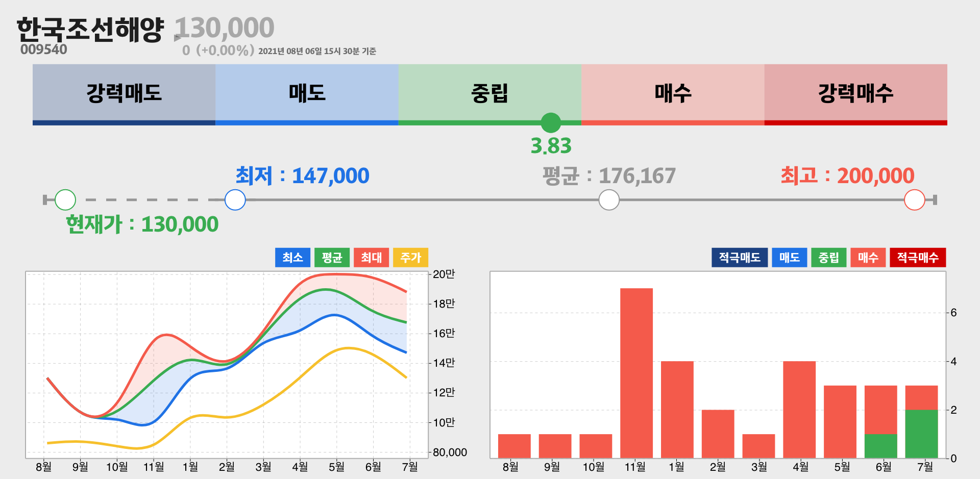Image resolution: width=980 pixels, height=479 pixels.
Task: Click the 한국조선해양 stock name
Action: 90,29
